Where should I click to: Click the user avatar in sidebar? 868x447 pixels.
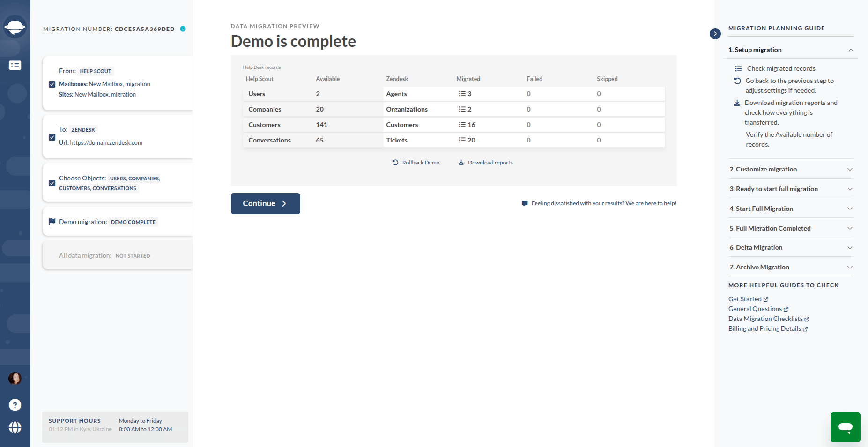click(x=15, y=378)
